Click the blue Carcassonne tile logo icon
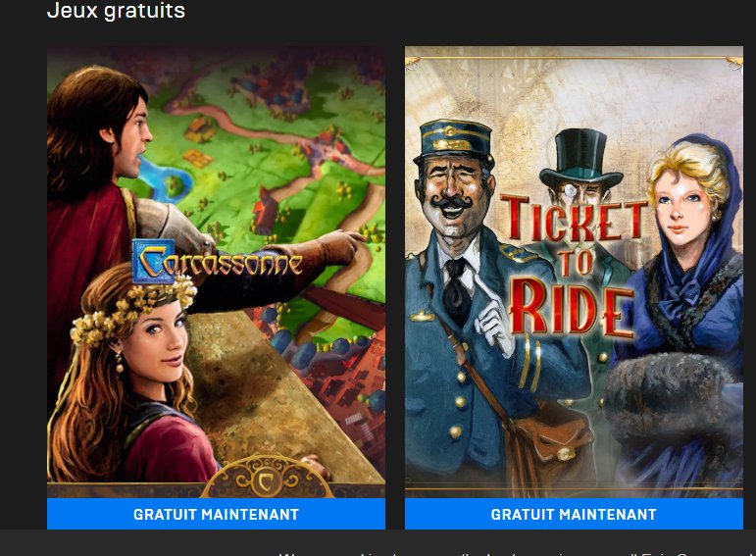The height and width of the screenshot is (556, 756). tap(153, 261)
